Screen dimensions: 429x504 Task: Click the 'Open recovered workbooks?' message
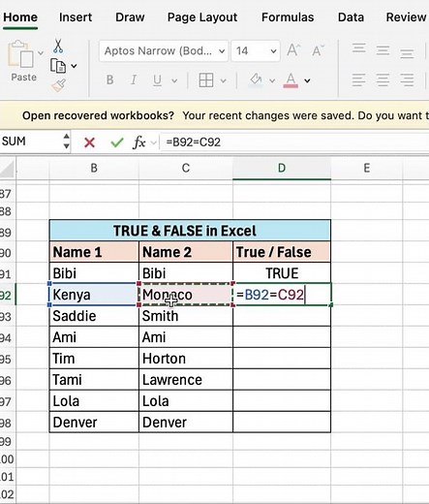pos(98,115)
